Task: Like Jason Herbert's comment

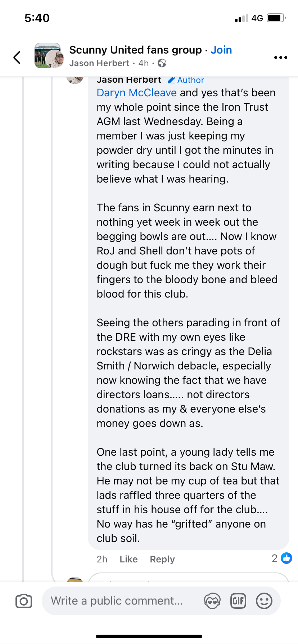Action: pos(128,559)
